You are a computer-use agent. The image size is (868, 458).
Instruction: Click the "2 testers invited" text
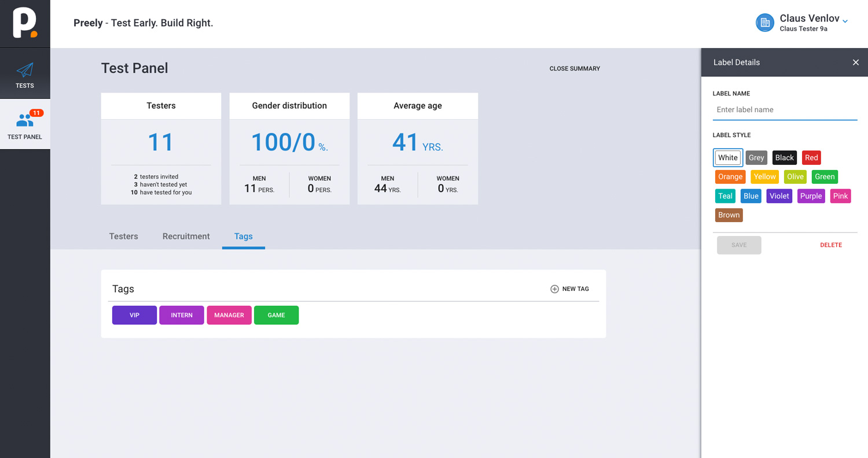[156, 177]
